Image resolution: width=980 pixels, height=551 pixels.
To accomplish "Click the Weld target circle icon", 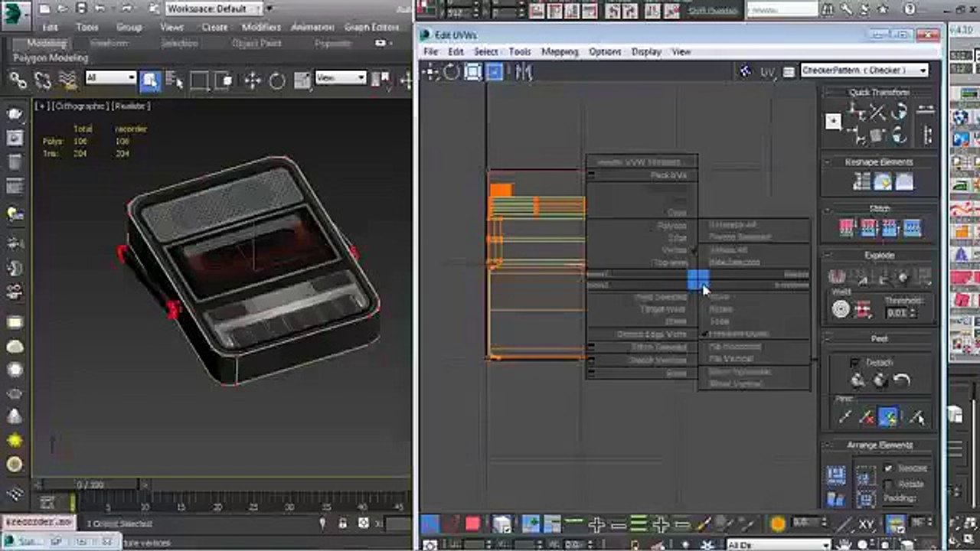I will coord(841,309).
